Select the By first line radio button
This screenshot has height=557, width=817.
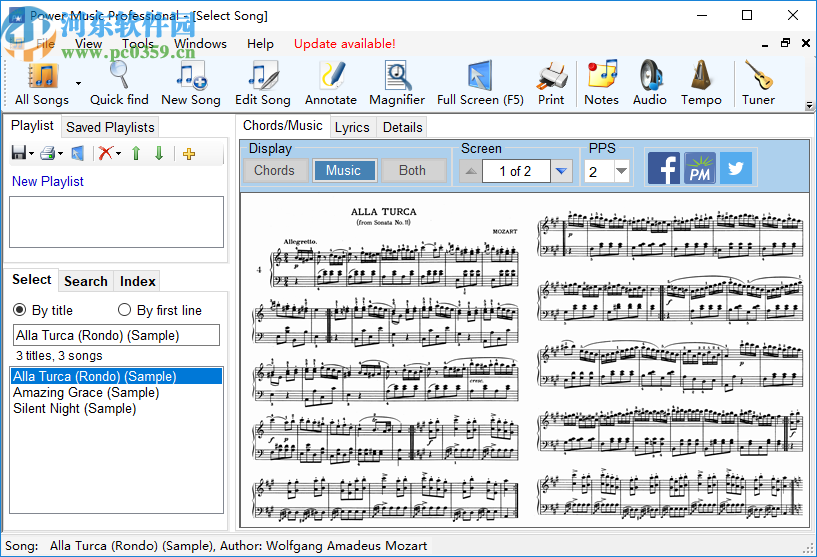coord(124,310)
